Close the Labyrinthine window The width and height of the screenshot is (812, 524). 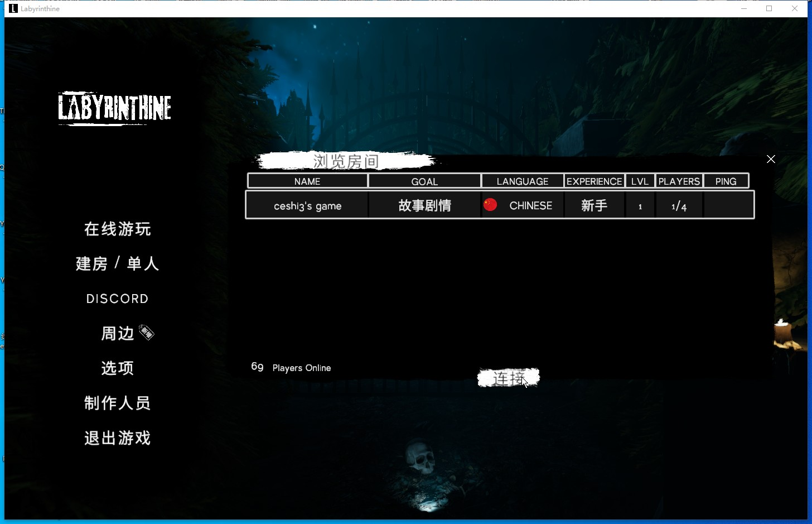coord(795,8)
